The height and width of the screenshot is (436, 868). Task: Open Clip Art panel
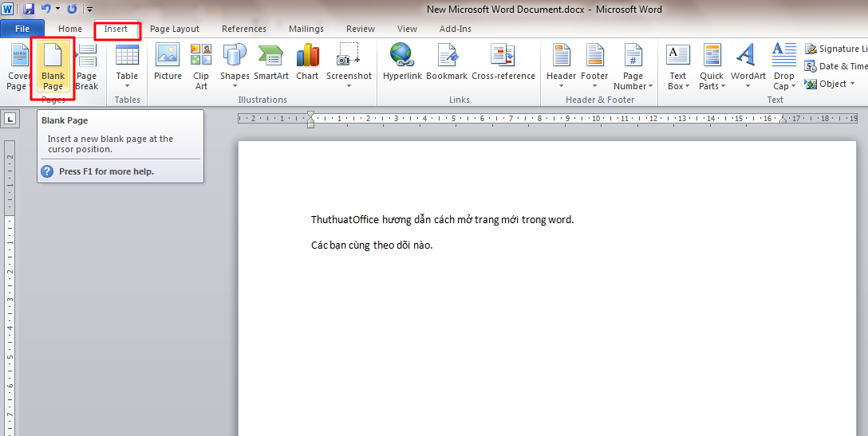click(x=201, y=67)
